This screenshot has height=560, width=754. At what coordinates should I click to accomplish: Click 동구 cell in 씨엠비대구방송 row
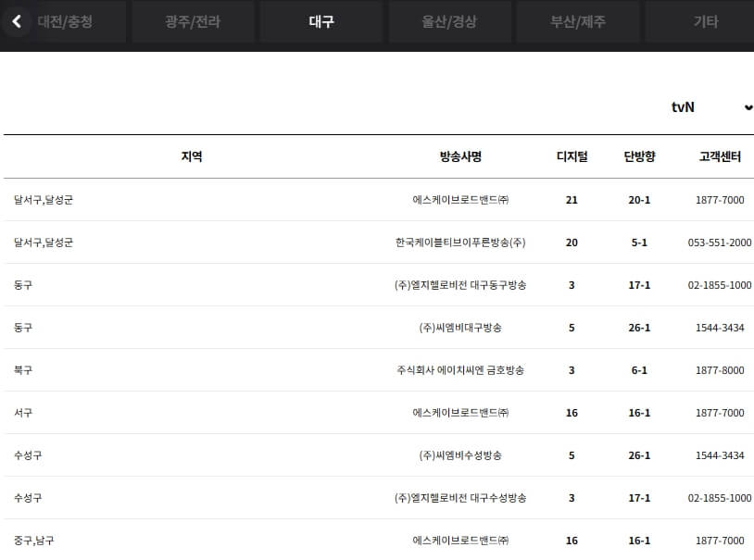tap(22, 328)
